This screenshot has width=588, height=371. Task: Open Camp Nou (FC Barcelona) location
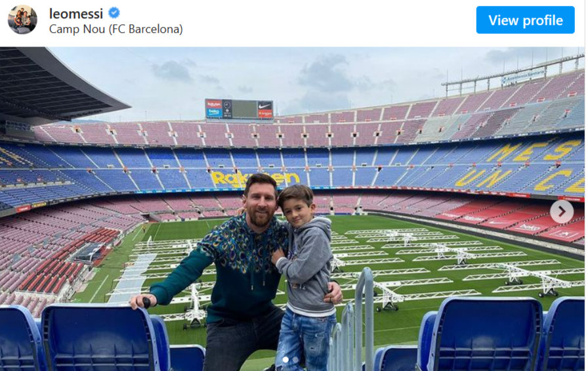click(116, 30)
